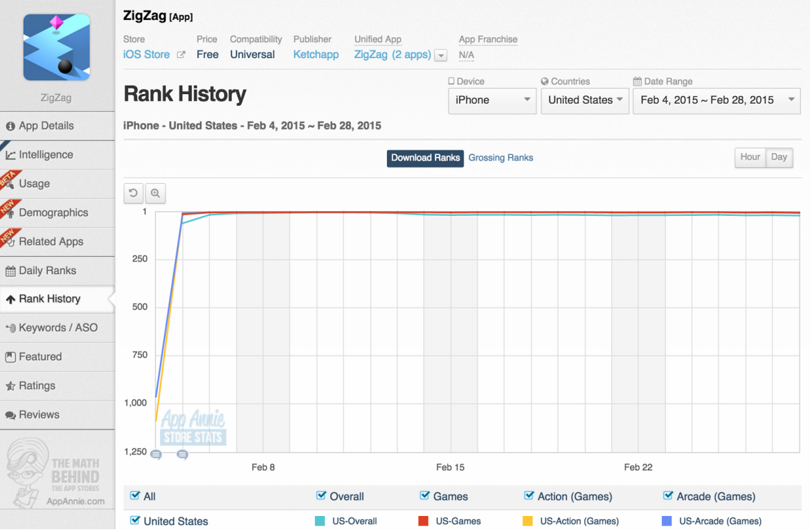The width and height of the screenshot is (810, 532).
Task: Click the Reviews speech bubble icon
Action: [x=10, y=415]
